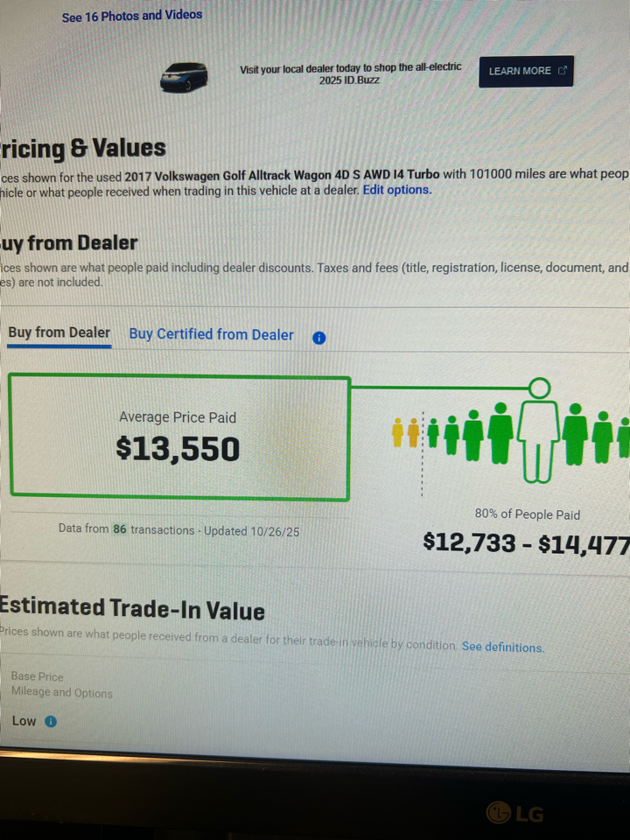630x840 pixels.
Task: Click the ID.Buzz van thumbnail image
Action: pos(184,77)
